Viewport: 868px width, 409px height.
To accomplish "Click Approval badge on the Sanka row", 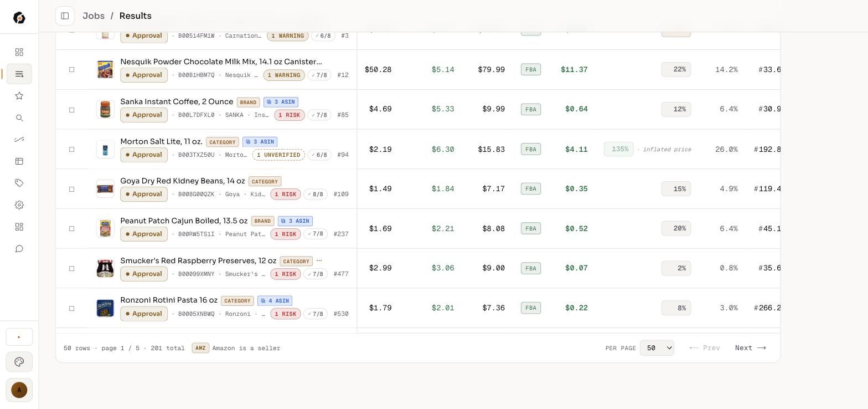I will 144,115.
